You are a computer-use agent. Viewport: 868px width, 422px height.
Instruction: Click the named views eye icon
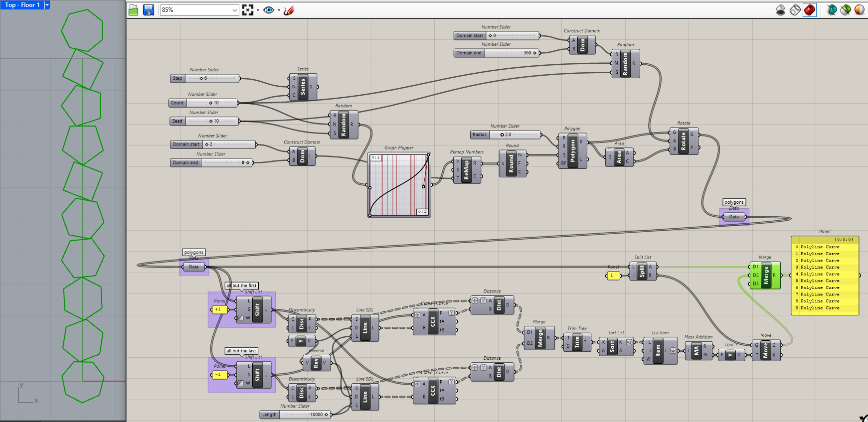coord(269,10)
